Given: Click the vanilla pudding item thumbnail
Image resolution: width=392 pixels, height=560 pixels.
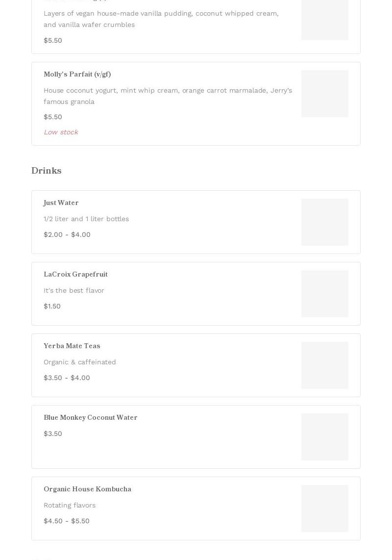Looking at the screenshot, I should tap(324, 20).
